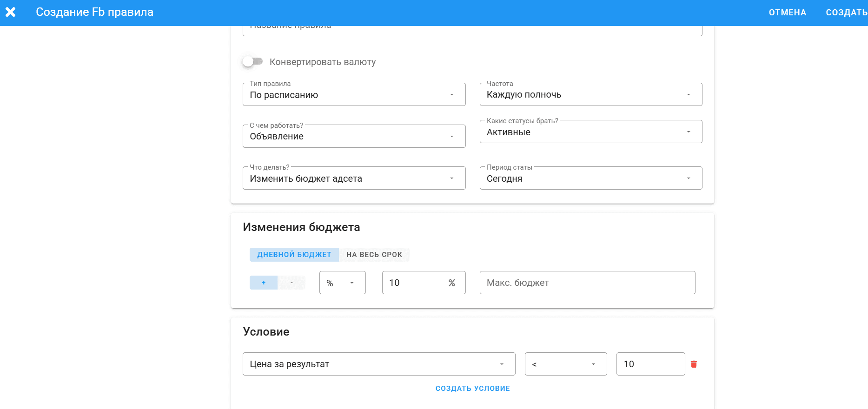Switch to 'Дневной бюджет' tab

click(x=294, y=255)
